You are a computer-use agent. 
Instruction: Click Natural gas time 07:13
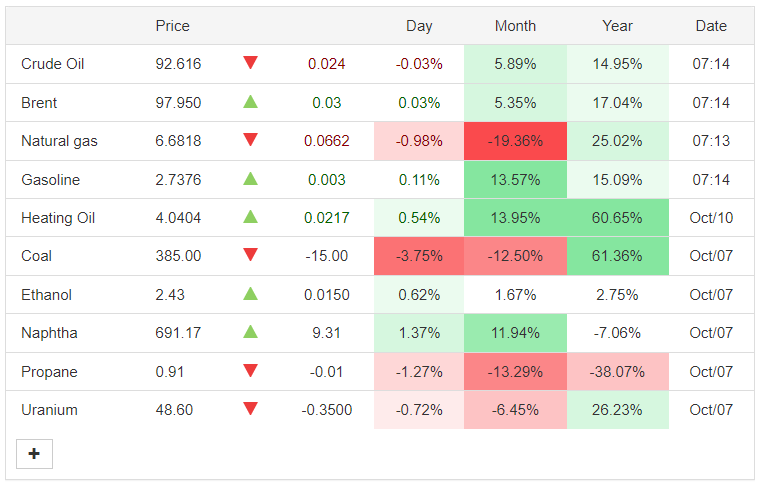711,141
